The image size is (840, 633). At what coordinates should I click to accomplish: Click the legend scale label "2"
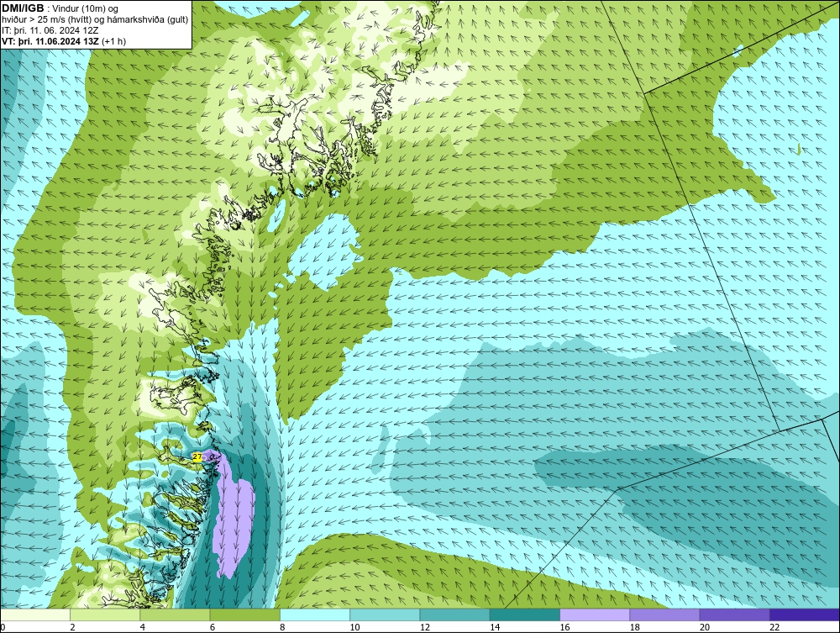coord(72,627)
